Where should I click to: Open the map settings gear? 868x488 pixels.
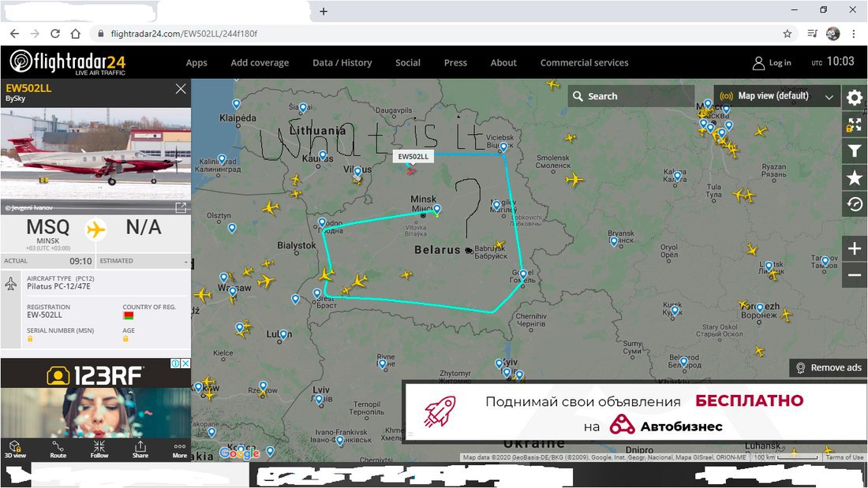(x=854, y=98)
